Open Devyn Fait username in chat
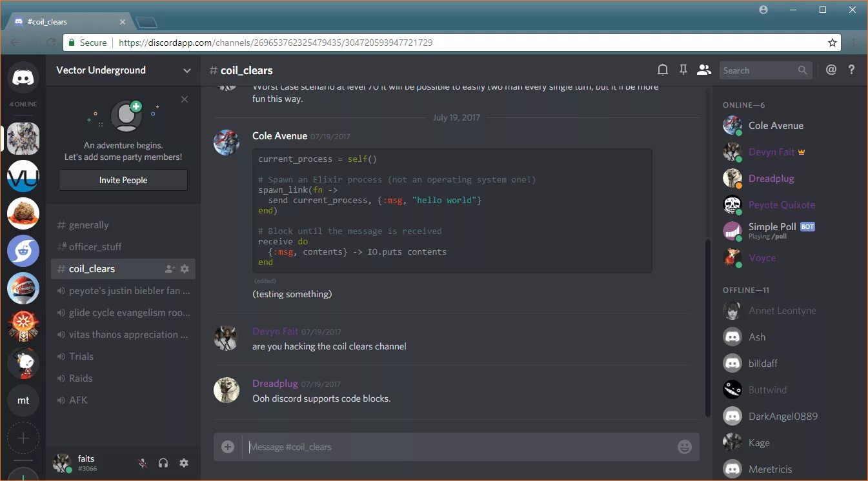The image size is (868, 481). pos(275,331)
